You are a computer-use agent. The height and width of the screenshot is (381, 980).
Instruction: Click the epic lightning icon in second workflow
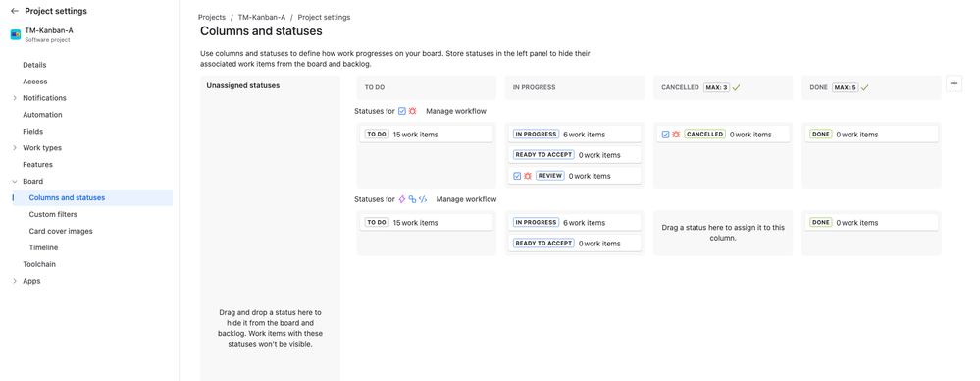tap(402, 199)
